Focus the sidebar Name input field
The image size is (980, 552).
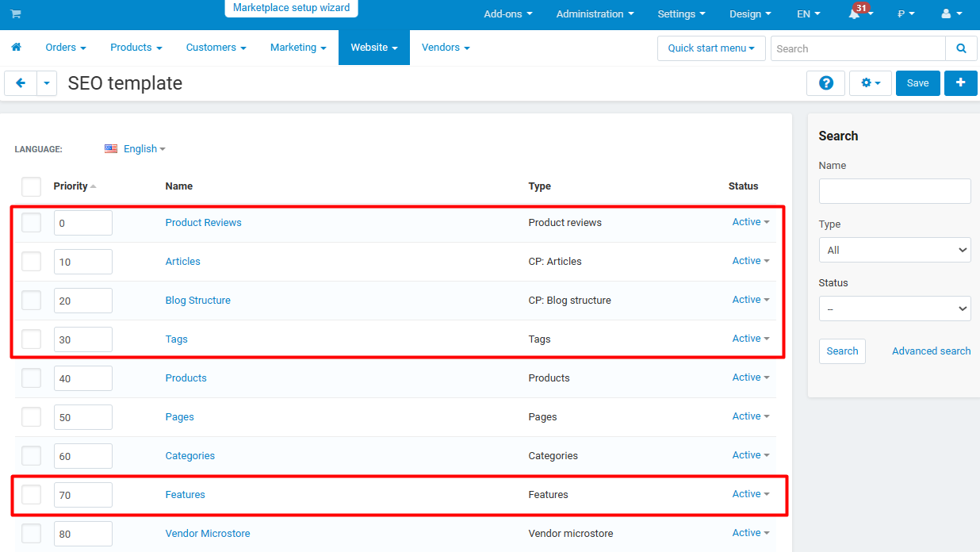[894, 191]
